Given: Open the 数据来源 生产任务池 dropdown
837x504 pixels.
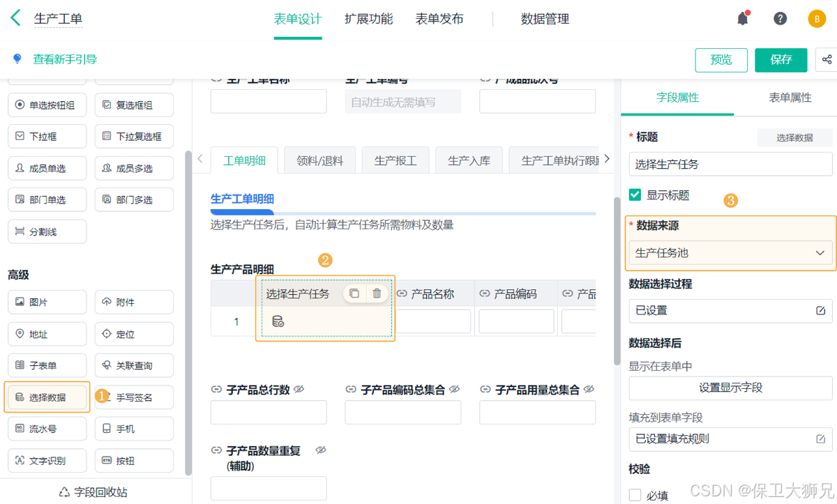Looking at the screenshot, I should 730,253.
